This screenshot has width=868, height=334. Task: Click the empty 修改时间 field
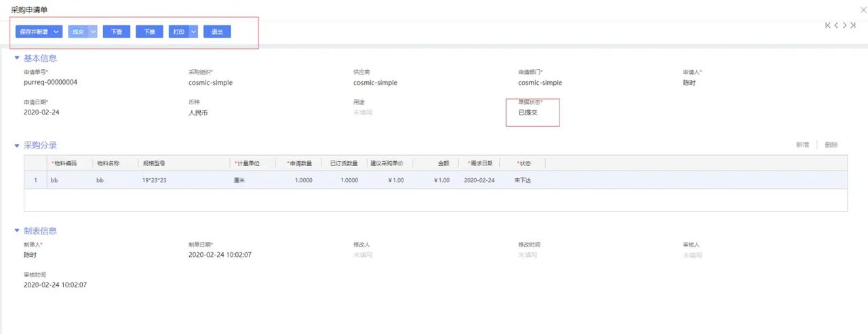(x=528, y=255)
